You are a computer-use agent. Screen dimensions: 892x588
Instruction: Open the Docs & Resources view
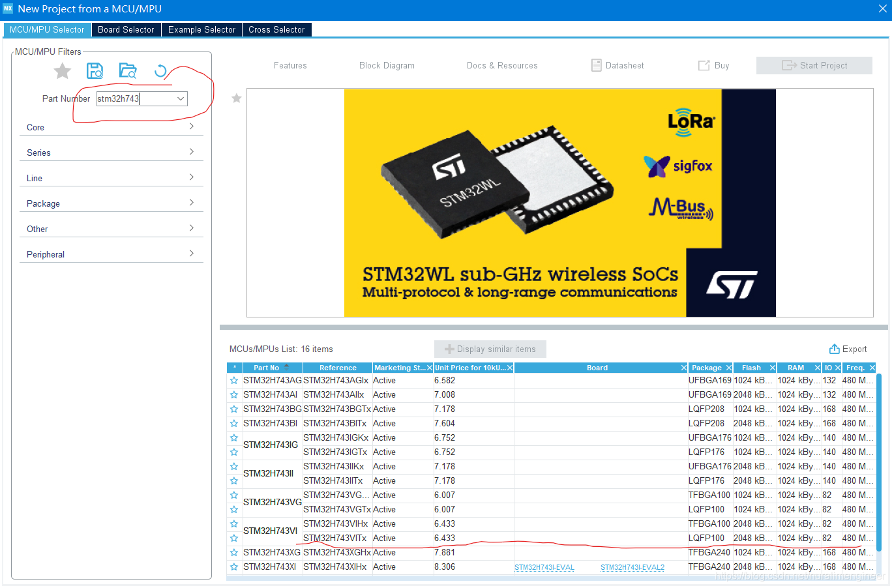pos(502,65)
